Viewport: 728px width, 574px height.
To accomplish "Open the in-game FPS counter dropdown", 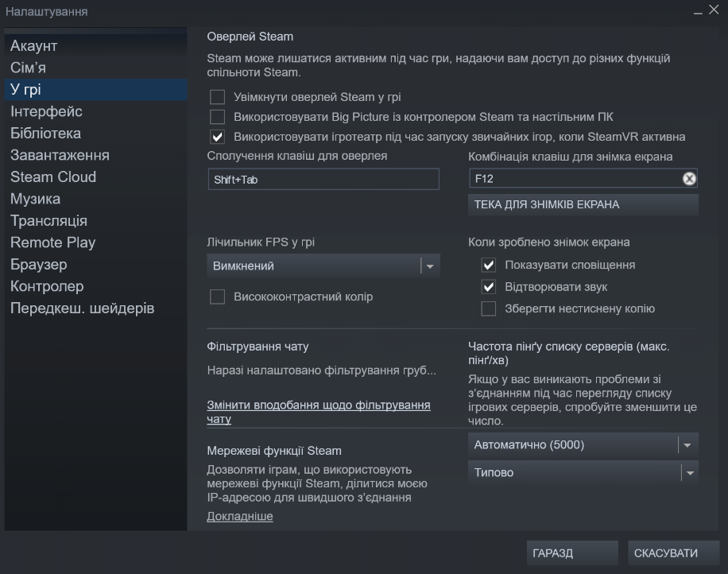I will (323, 266).
